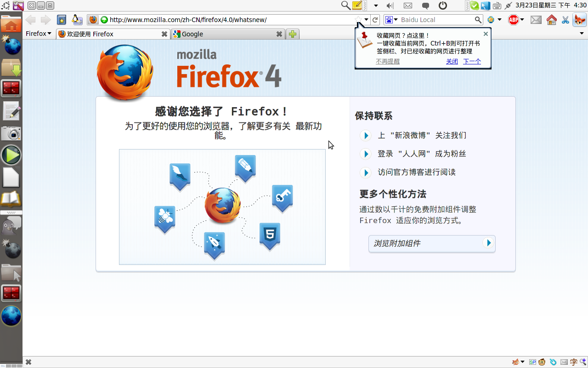The image size is (588, 368).
Task: Reload the current page
Action: [375, 20]
